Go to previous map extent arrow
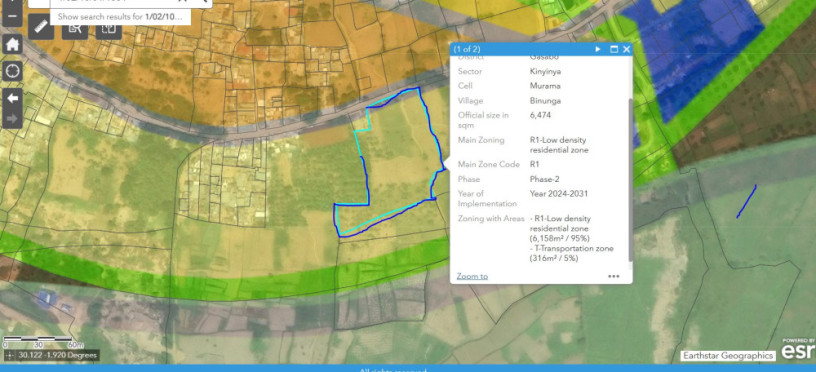Viewport: 816px width, 372px height. 12,98
